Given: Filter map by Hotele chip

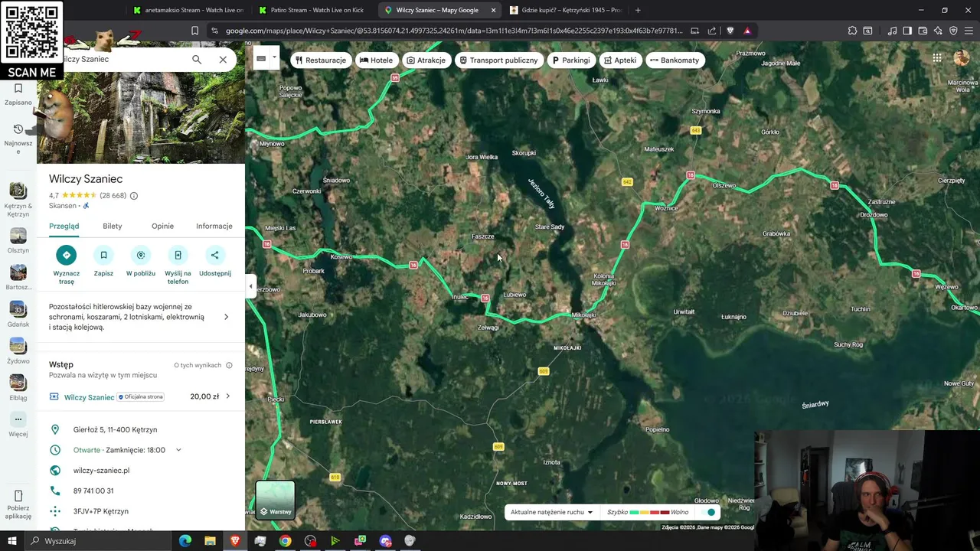Looking at the screenshot, I should tap(376, 60).
